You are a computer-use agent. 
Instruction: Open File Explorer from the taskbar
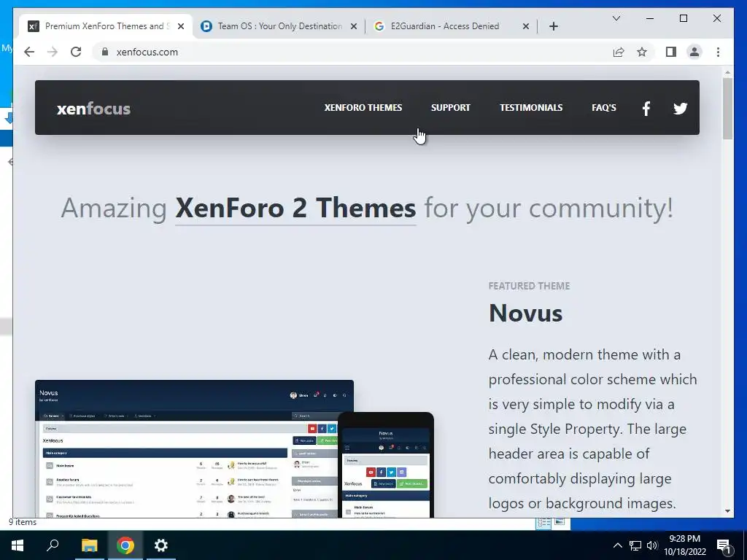[x=89, y=545]
